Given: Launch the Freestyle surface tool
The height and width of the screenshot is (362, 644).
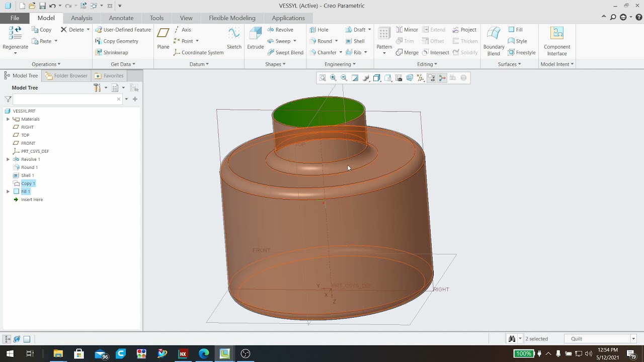Looking at the screenshot, I should pyautogui.click(x=522, y=52).
